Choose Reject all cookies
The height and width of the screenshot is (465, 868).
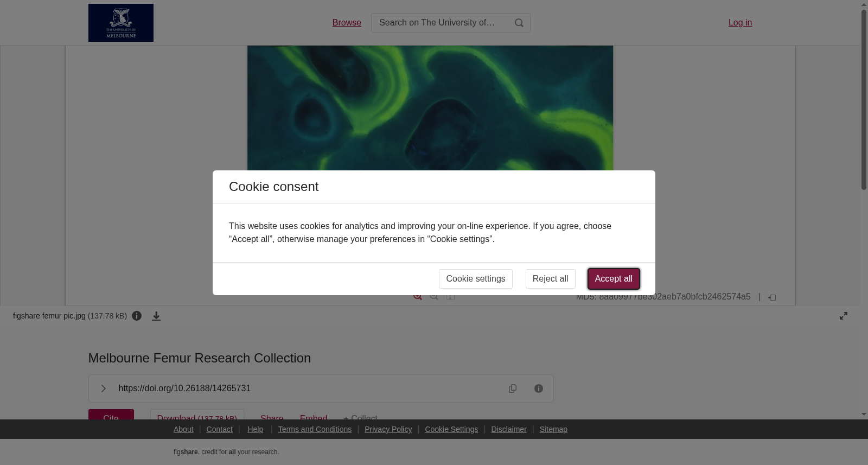coord(551,279)
